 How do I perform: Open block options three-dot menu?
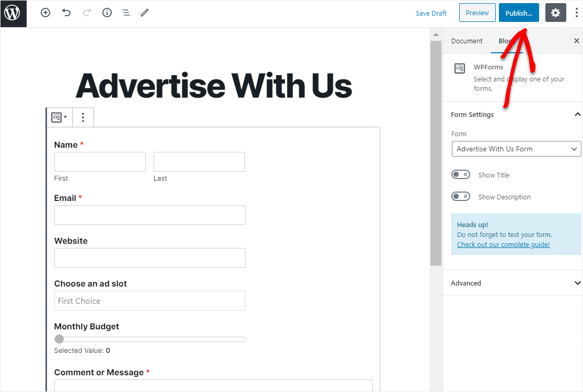tap(83, 117)
